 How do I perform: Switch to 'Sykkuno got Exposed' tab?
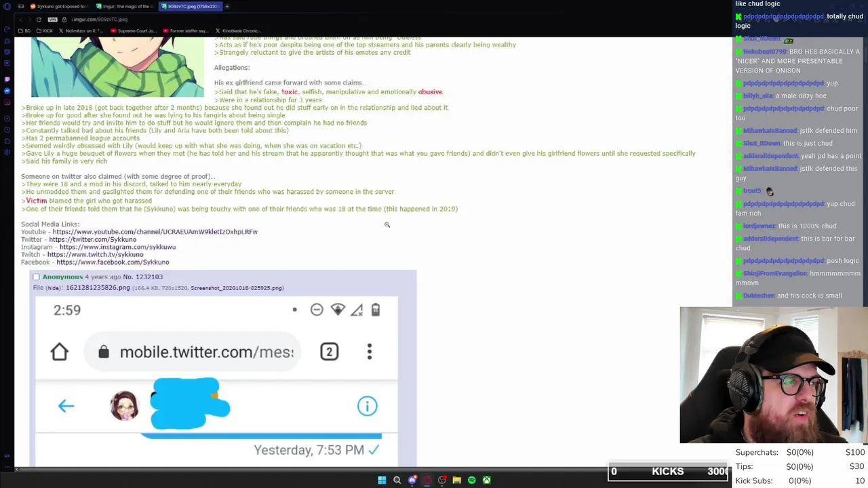point(60,6)
